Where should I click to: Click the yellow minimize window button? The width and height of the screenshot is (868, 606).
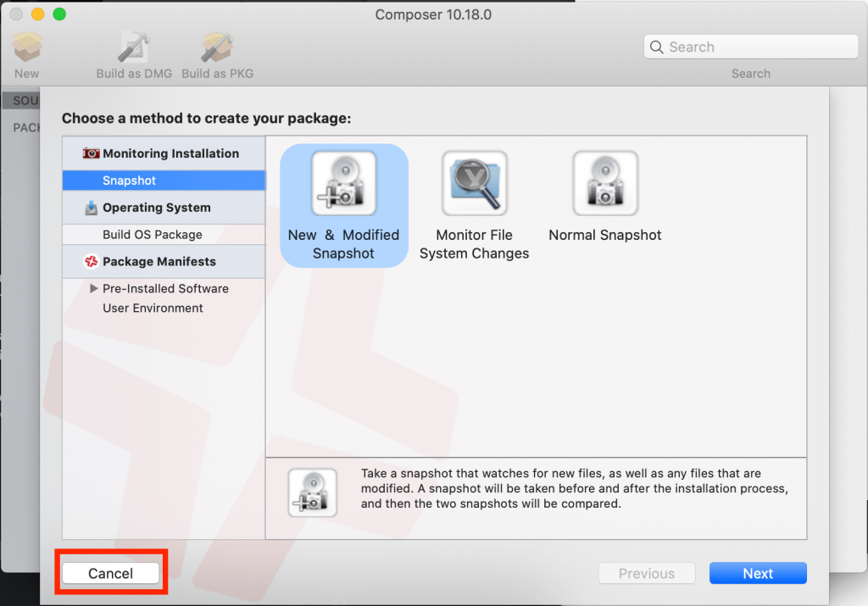[37, 14]
